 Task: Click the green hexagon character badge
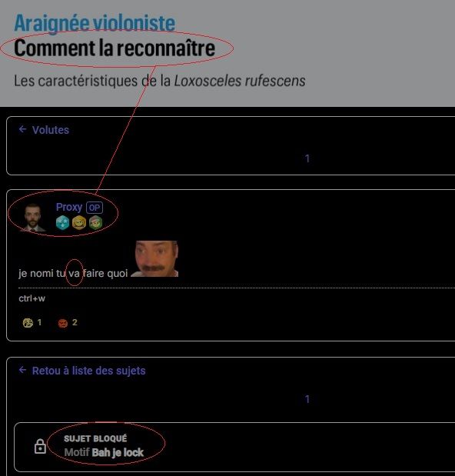[95, 222]
